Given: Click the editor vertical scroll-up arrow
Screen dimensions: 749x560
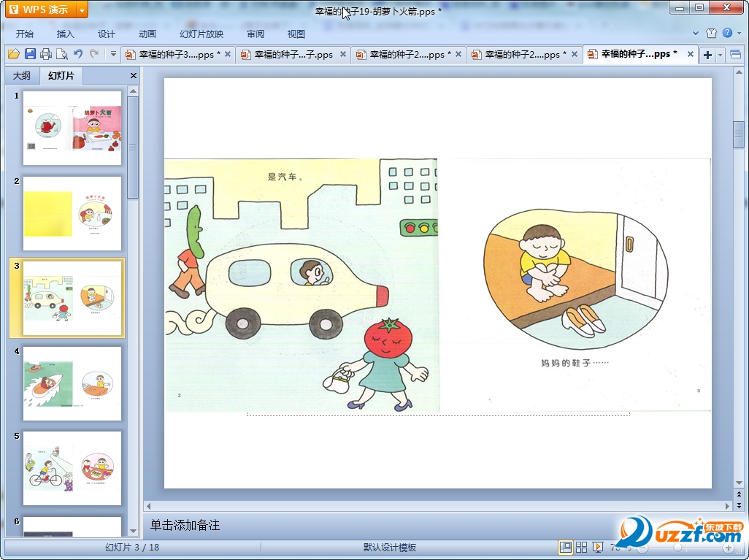Looking at the screenshot, I should pyautogui.click(x=739, y=72).
